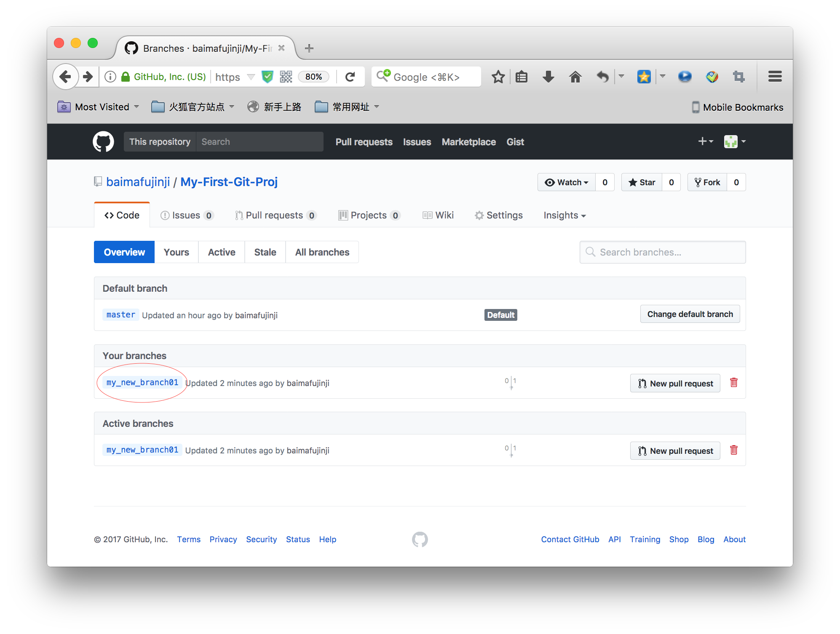Open the plus create-new dropdown
The height and width of the screenshot is (634, 840).
point(705,141)
